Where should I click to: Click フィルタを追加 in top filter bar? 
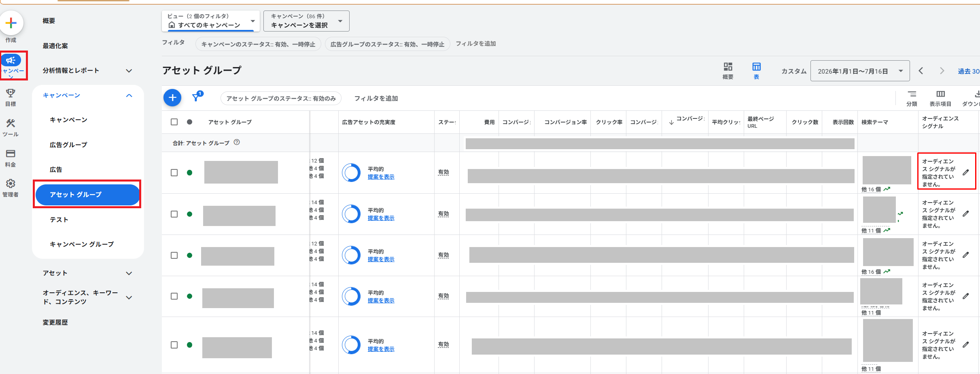click(x=476, y=44)
